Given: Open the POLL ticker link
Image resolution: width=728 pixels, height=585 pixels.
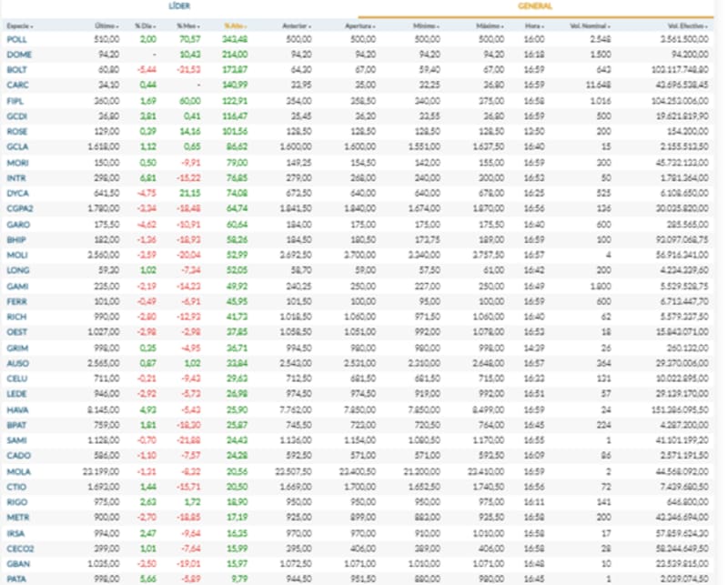Looking at the screenshot, I should pyautogui.click(x=15, y=40).
